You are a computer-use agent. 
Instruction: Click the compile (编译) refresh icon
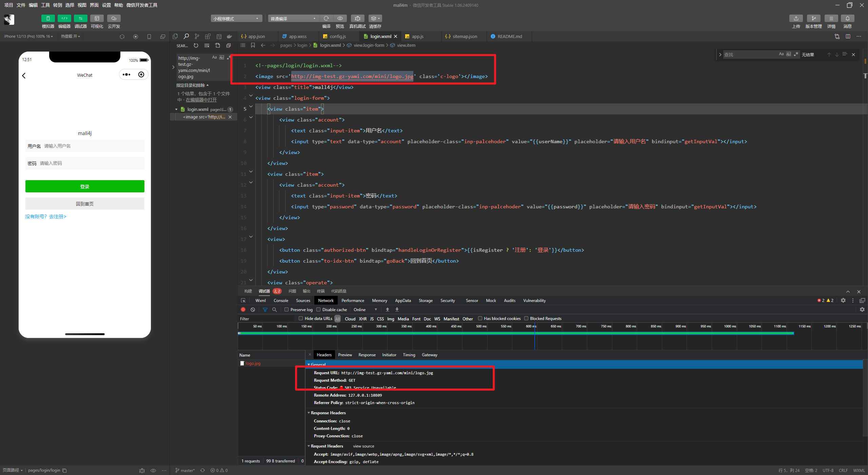click(x=326, y=18)
